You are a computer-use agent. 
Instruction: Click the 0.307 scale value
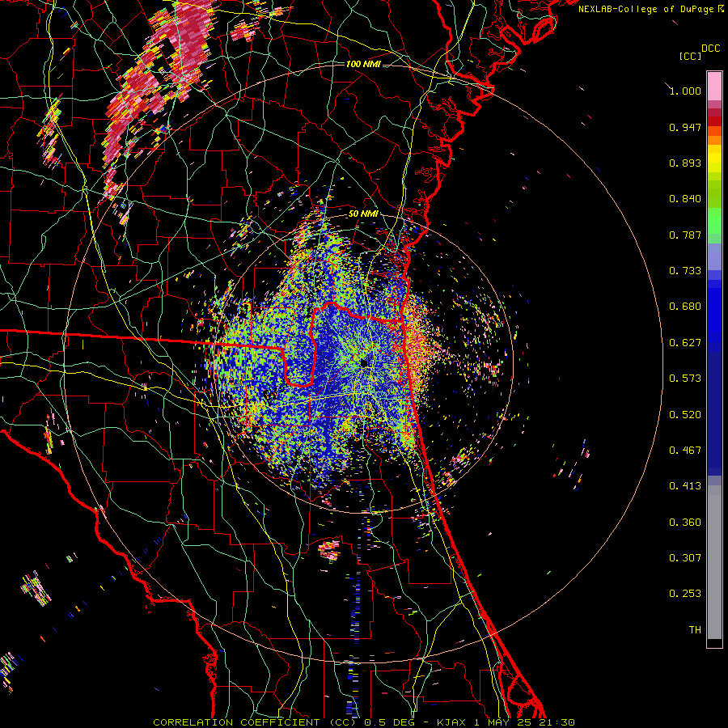[685, 558]
